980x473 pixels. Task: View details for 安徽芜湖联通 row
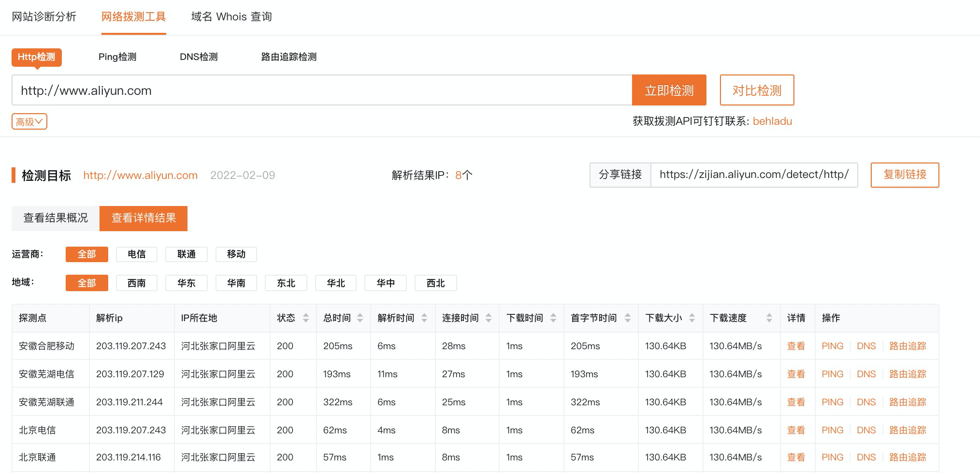(796, 402)
